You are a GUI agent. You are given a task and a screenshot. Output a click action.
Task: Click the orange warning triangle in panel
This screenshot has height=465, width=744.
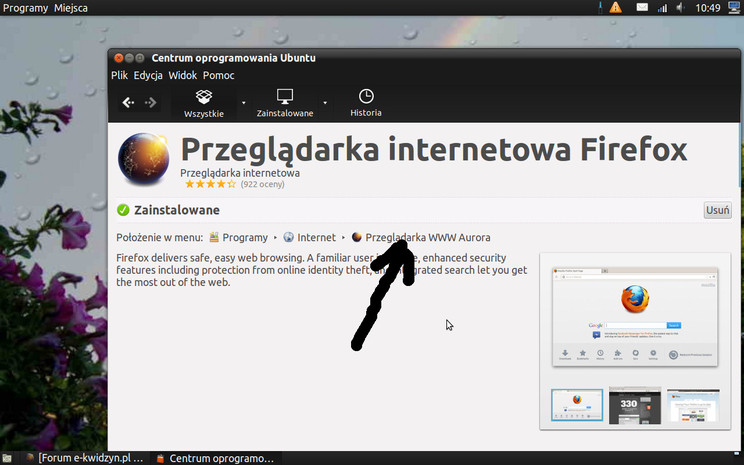pos(615,8)
